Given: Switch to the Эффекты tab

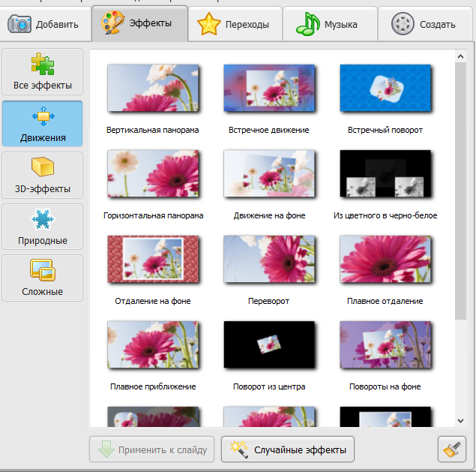Looking at the screenshot, I should point(140,23).
